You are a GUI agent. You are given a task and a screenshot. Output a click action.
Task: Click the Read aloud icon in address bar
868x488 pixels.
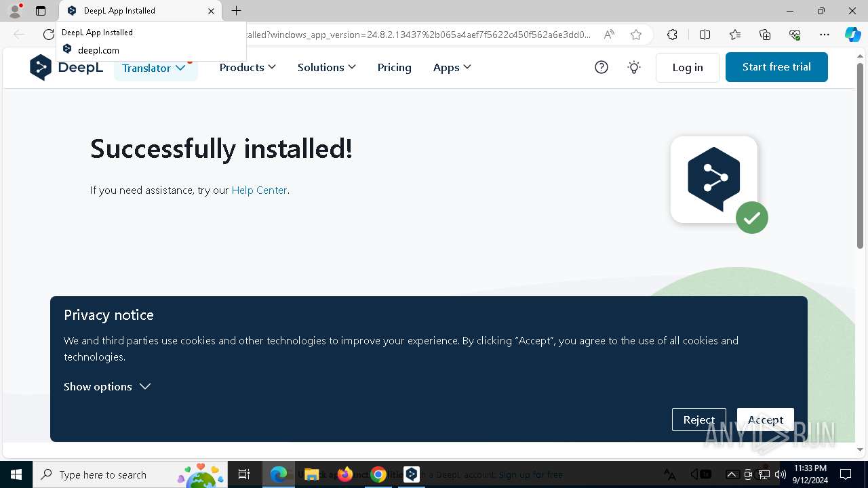click(x=609, y=35)
